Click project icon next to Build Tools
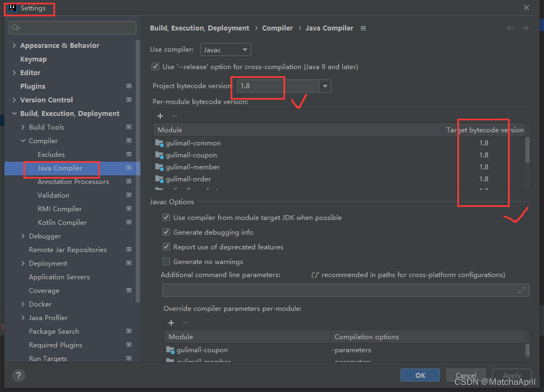544x392 pixels. click(x=129, y=127)
